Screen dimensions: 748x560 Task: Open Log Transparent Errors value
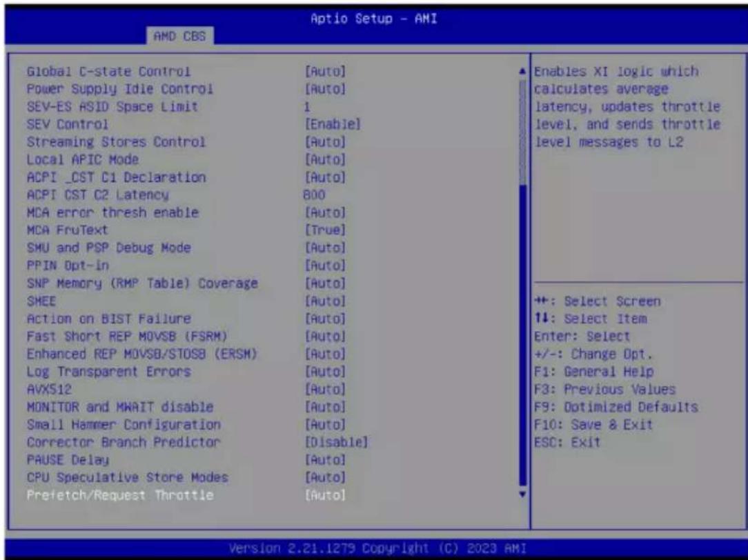click(x=325, y=372)
